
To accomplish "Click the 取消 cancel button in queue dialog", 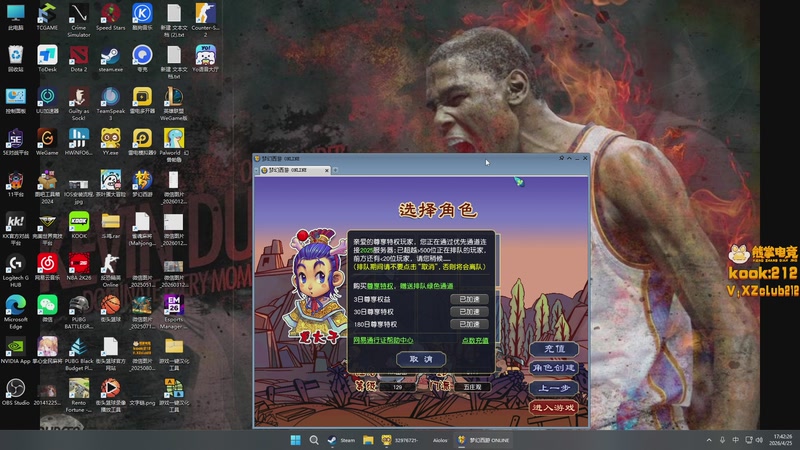I will click(421, 359).
